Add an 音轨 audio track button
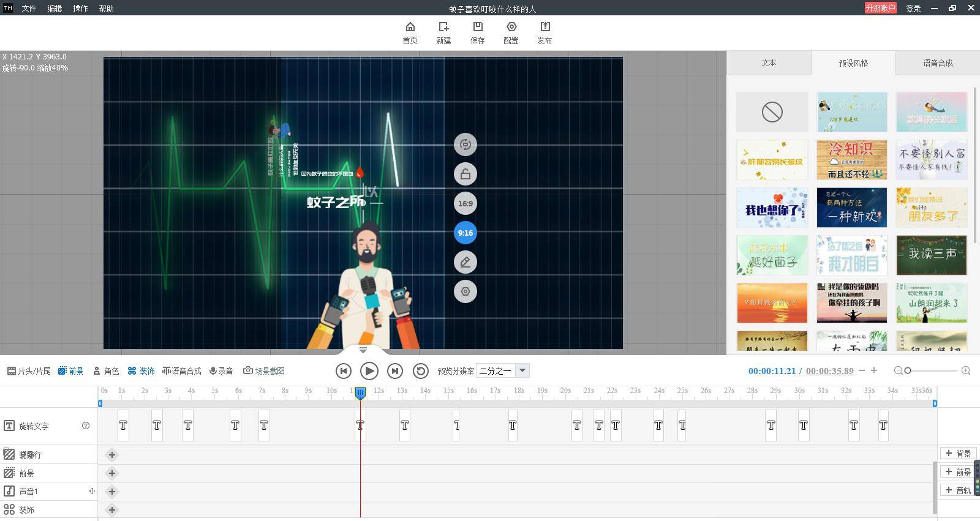 [958, 490]
